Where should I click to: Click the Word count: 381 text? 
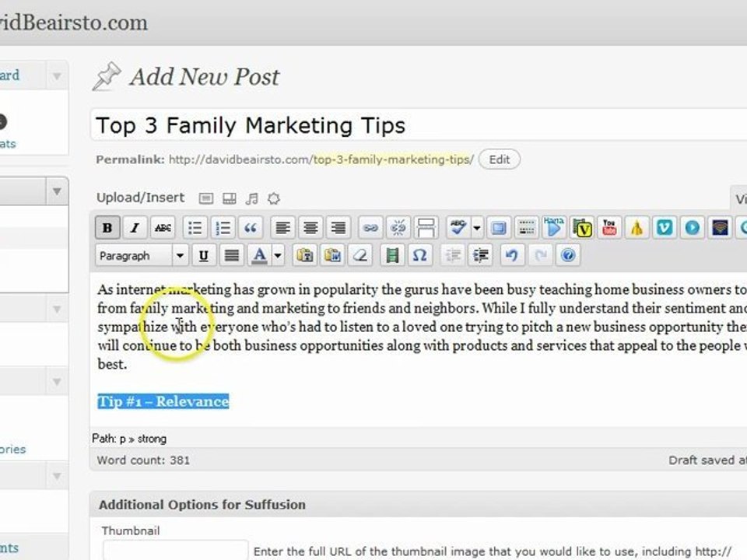click(x=143, y=460)
